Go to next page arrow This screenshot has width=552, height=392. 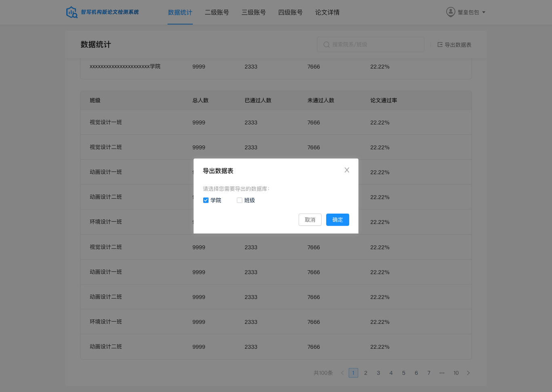[x=468, y=373]
